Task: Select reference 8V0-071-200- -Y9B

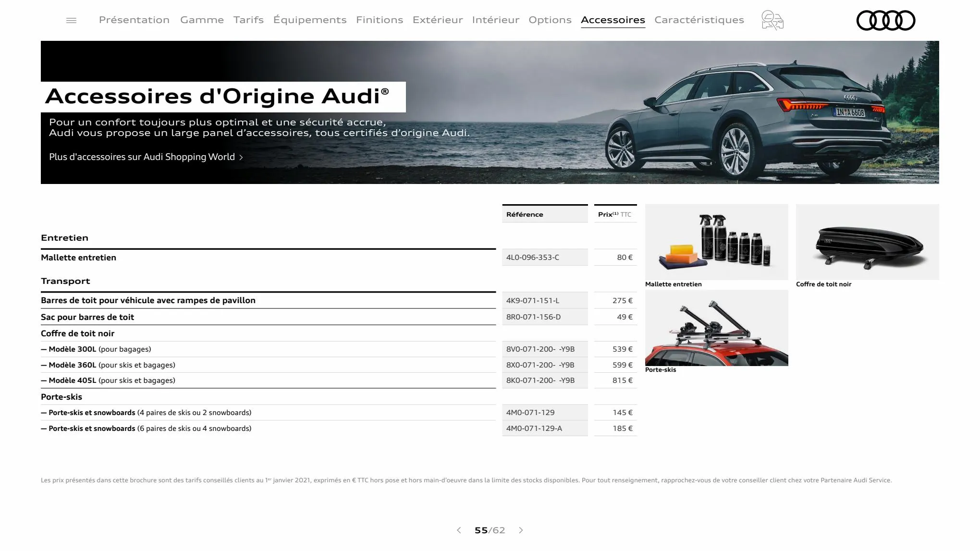Action: [x=540, y=349]
